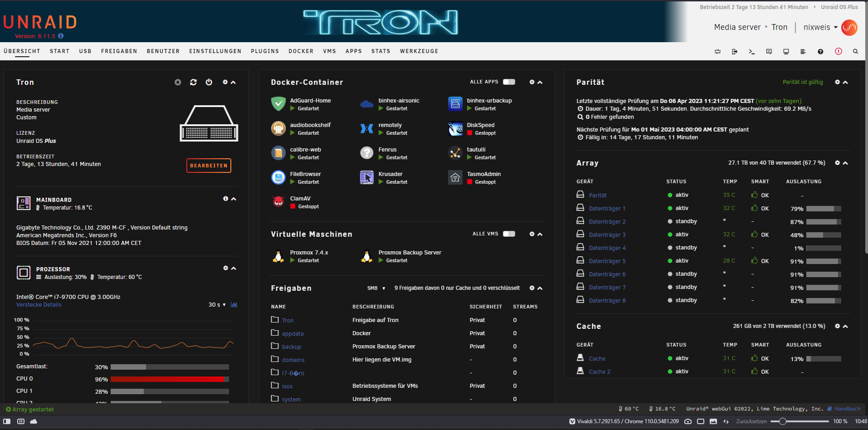Click the red alert info toolbar icon
This screenshot has width=868, height=430.
pos(838,51)
